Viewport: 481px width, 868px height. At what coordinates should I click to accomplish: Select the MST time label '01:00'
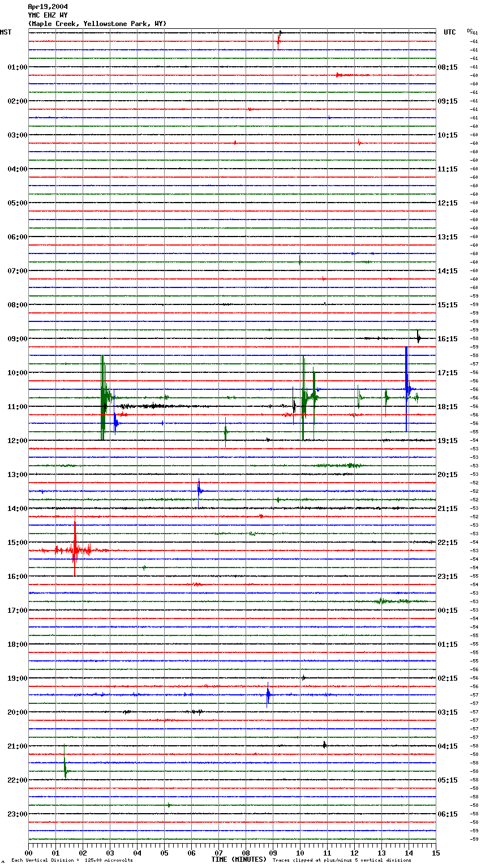[x=18, y=67]
